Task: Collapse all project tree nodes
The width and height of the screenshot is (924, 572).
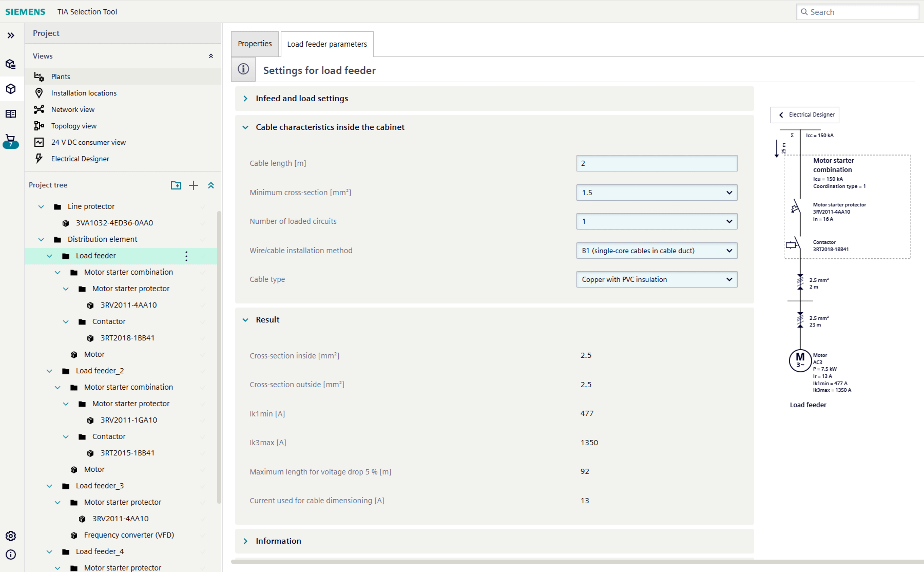Action: (211, 185)
